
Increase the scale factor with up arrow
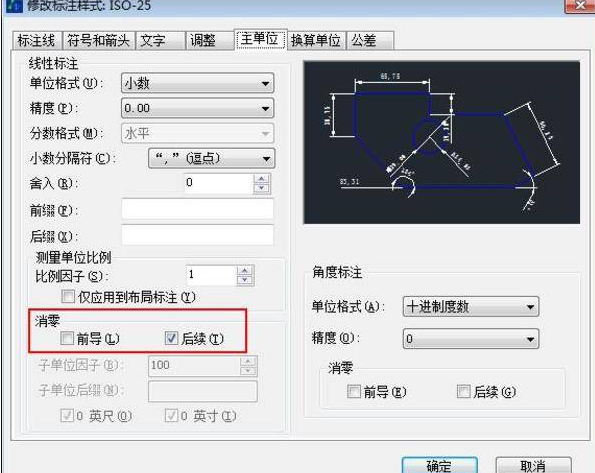pyautogui.click(x=245, y=270)
